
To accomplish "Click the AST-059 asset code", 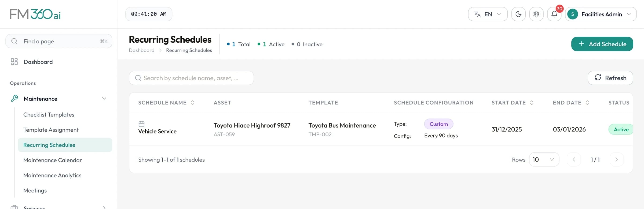I will 224,134.
